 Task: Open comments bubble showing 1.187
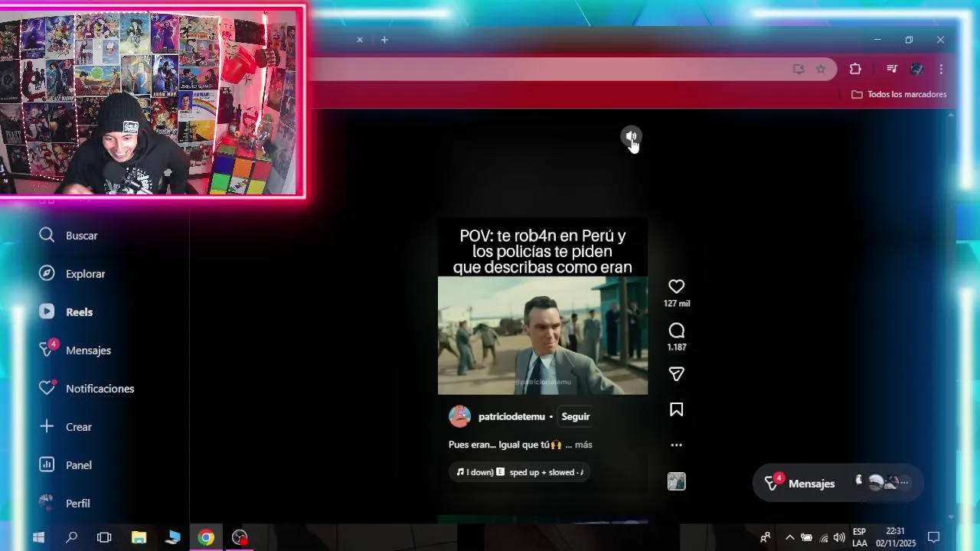point(676,331)
